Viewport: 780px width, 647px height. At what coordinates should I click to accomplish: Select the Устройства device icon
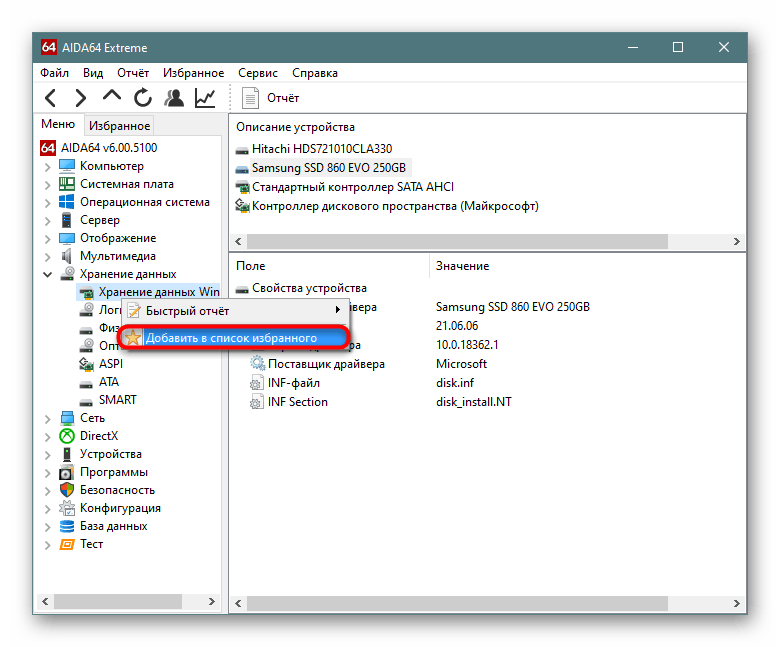67,454
